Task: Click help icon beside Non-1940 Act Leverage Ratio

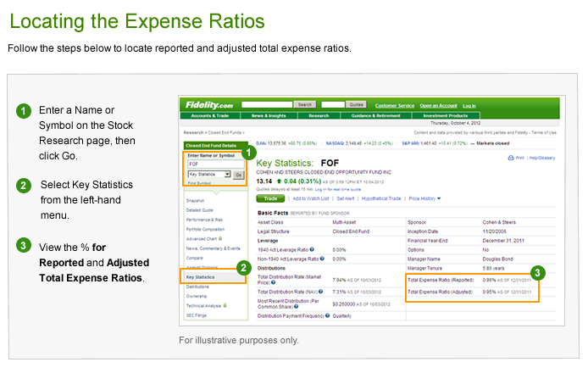Action: [321, 259]
